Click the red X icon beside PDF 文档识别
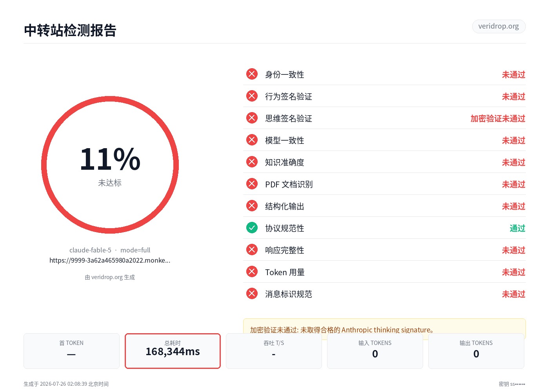Screen dimensions: 549x392 pyautogui.click(x=252, y=184)
